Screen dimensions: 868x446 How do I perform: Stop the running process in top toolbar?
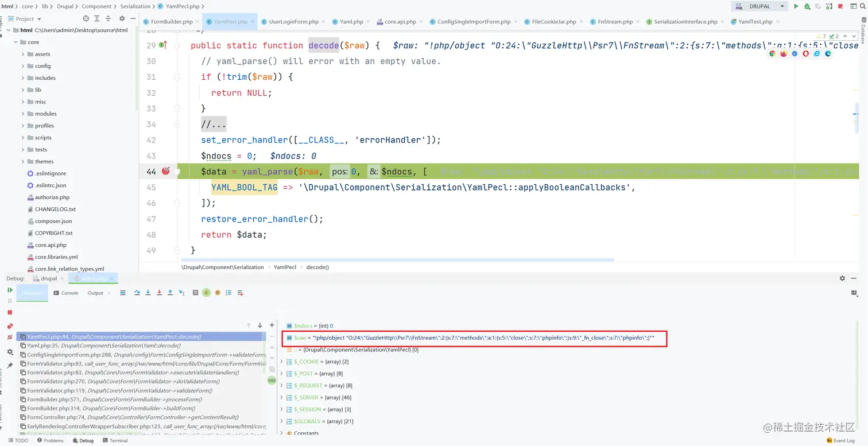[x=840, y=6]
